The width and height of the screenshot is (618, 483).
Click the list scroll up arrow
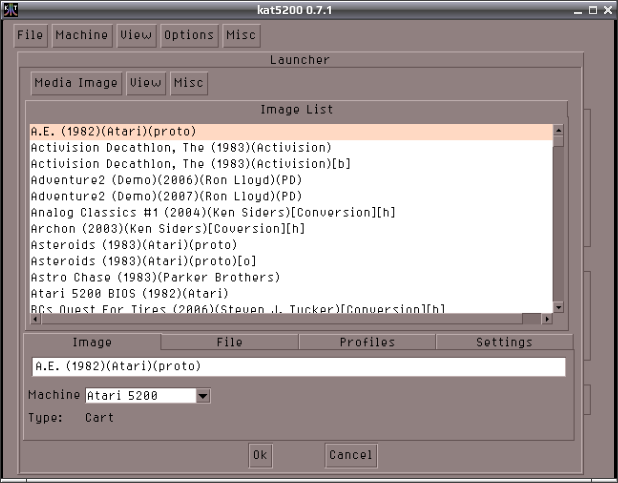[558, 130]
